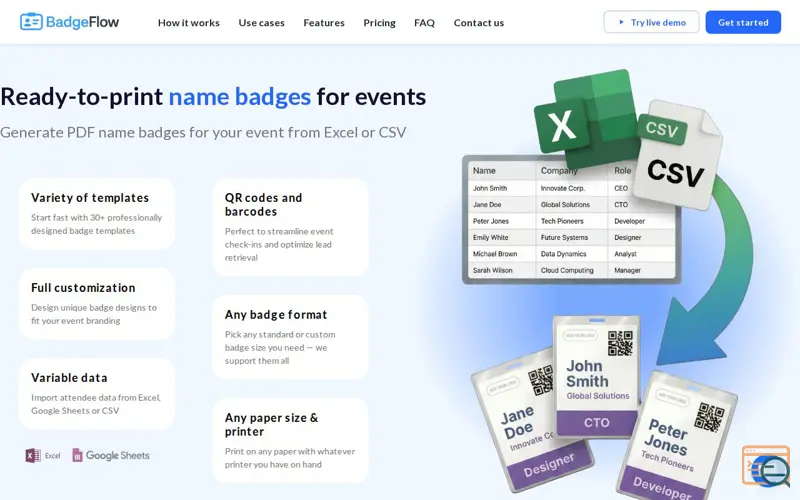Click the 'Cloud Computing' table cell
Viewport: 800px width, 500px height.
tap(567, 270)
